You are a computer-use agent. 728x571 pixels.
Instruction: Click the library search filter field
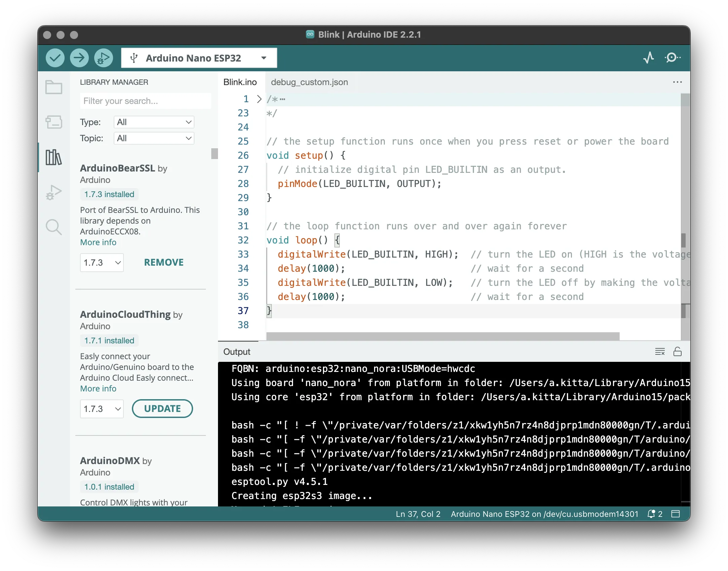(x=145, y=101)
